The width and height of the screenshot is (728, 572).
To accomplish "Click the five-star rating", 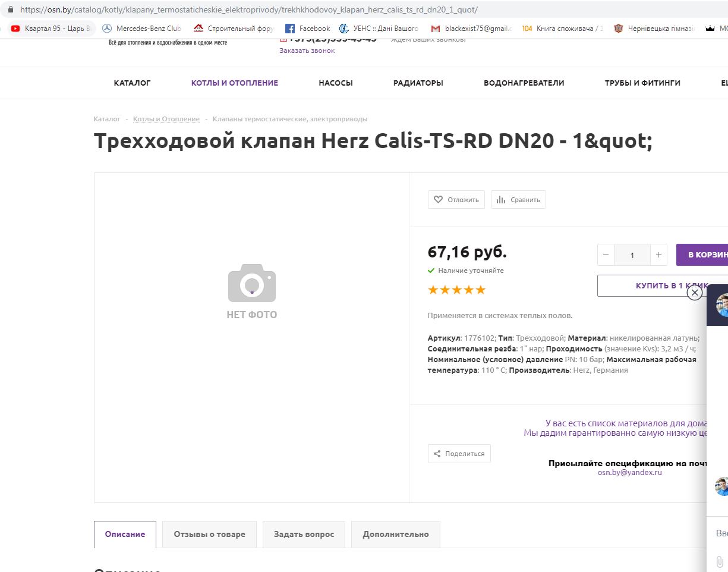I will point(457,290).
